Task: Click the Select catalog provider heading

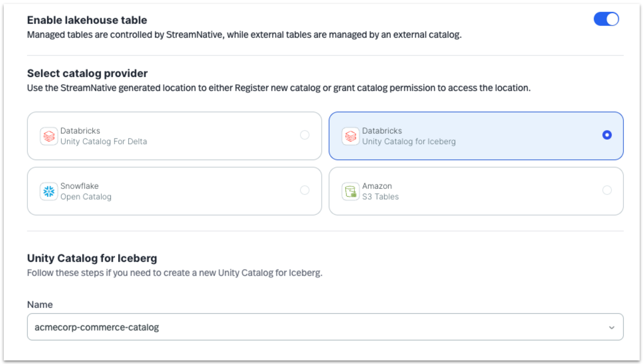Action: [x=87, y=73]
